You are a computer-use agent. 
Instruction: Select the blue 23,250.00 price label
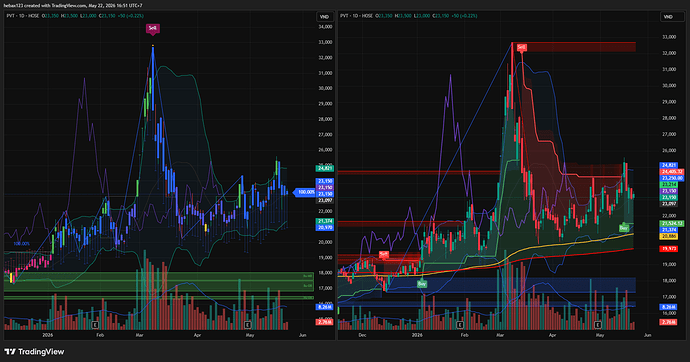point(672,178)
